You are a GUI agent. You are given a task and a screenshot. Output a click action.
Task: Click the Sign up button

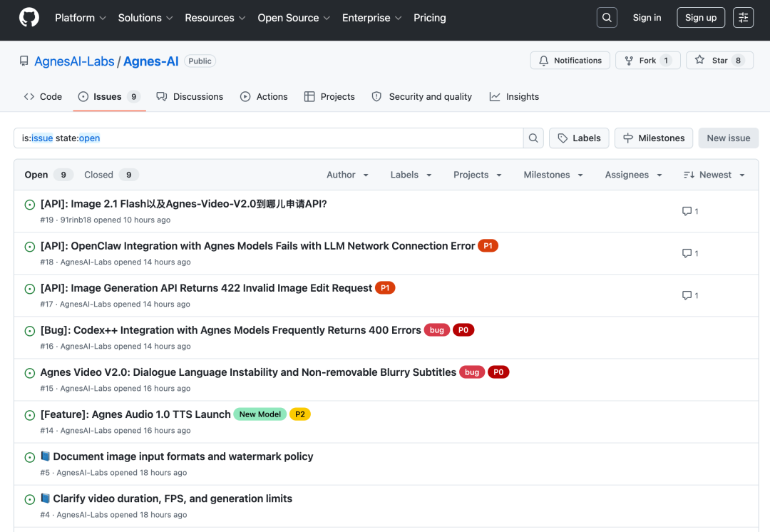(x=701, y=18)
